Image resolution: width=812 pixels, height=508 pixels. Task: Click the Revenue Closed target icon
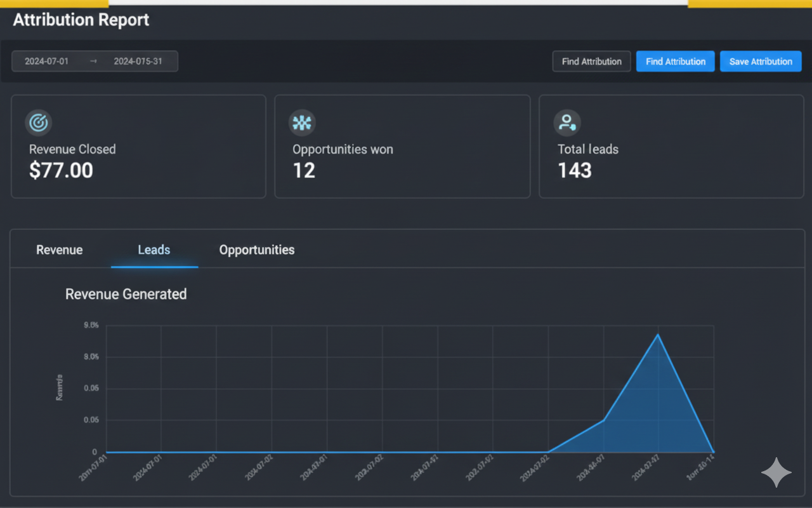(x=38, y=123)
